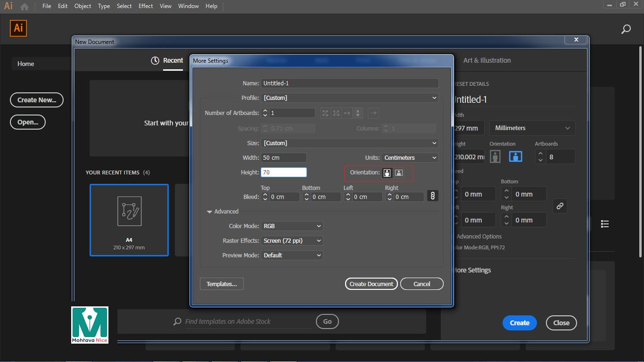Click the Create Document button
The height and width of the screenshot is (362, 644).
coord(371,284)
